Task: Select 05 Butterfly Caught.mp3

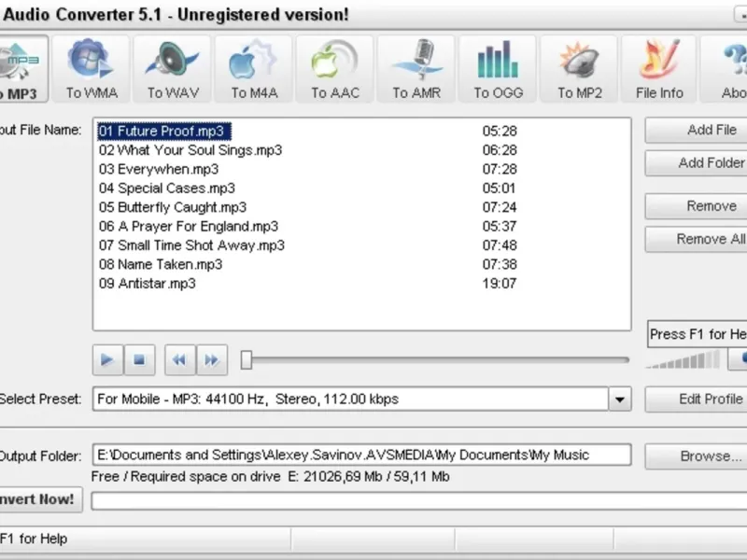Action: [173, 207]
